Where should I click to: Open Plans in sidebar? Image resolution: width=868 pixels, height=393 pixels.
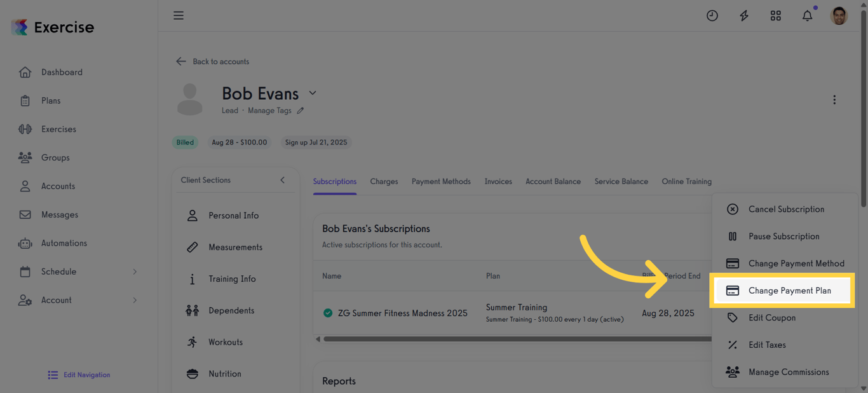point(51,100)
